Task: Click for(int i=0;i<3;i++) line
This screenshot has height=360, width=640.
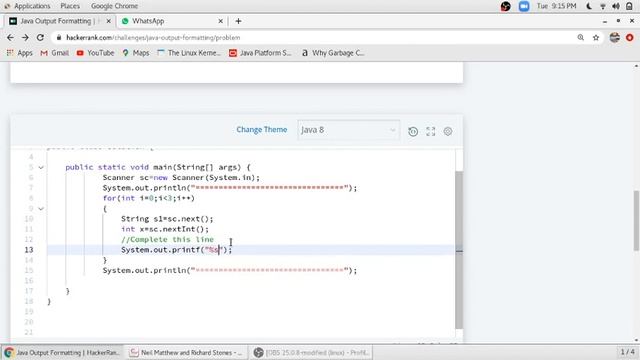Action: click(149, 198)
